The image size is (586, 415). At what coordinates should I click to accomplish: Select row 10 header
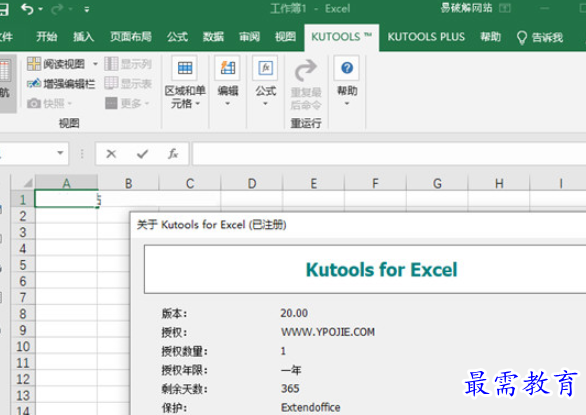[23, 346]
